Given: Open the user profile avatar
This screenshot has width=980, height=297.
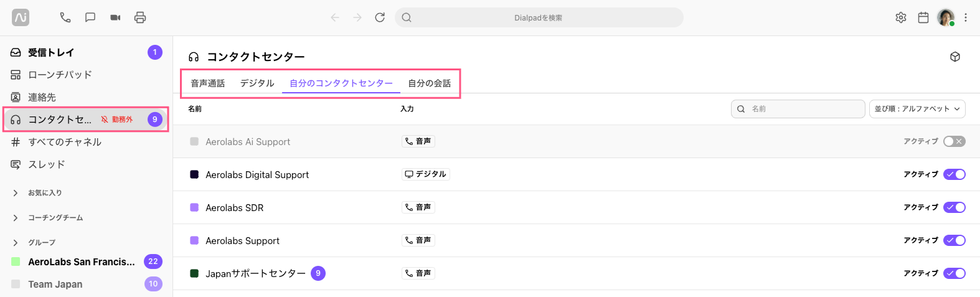Looking at the screenshot, I should [946, 17].
